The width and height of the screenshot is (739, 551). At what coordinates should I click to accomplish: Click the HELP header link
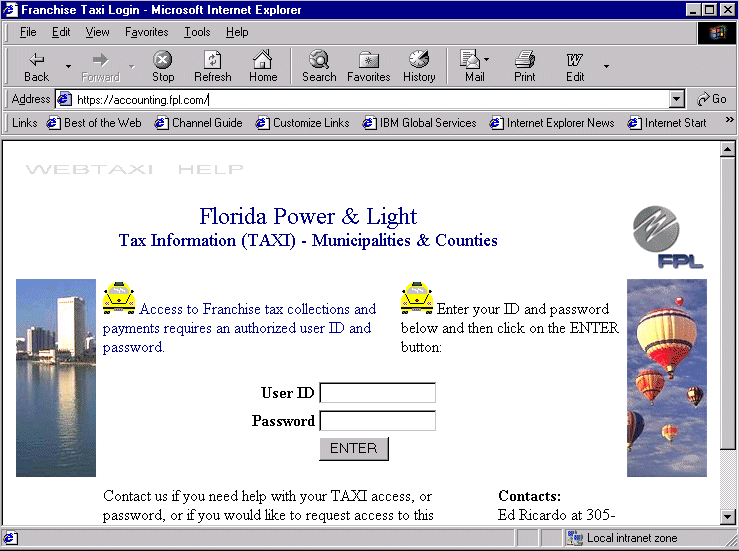pyautogui.click(x=211, y=169)
